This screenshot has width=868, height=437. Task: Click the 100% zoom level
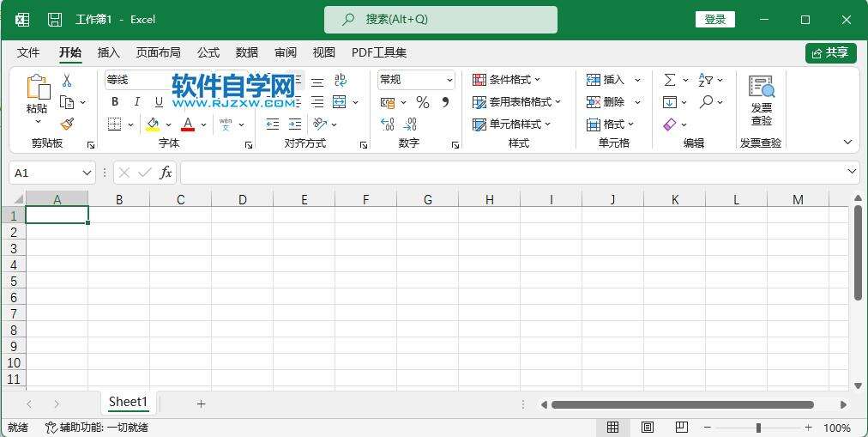click(837, 428)
